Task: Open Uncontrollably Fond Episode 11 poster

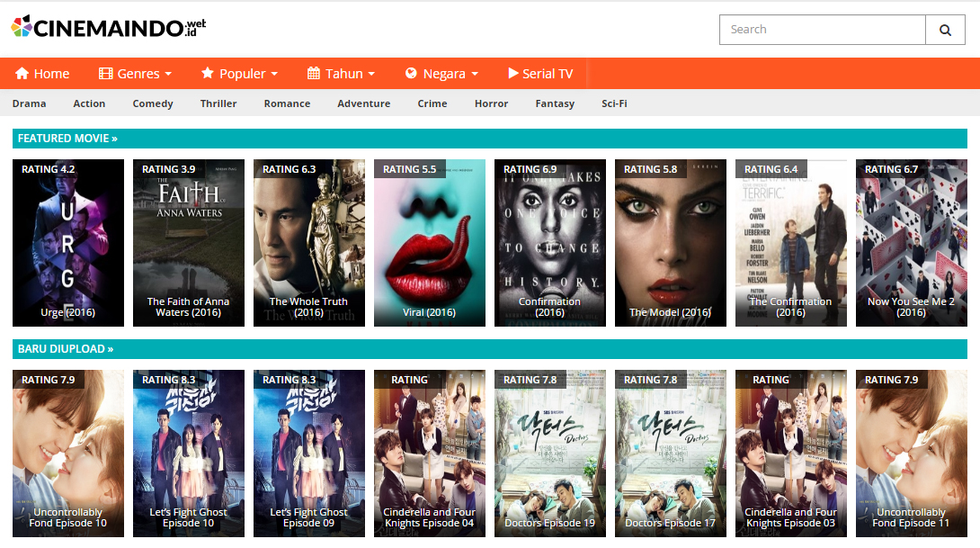Action: [912, 454]
